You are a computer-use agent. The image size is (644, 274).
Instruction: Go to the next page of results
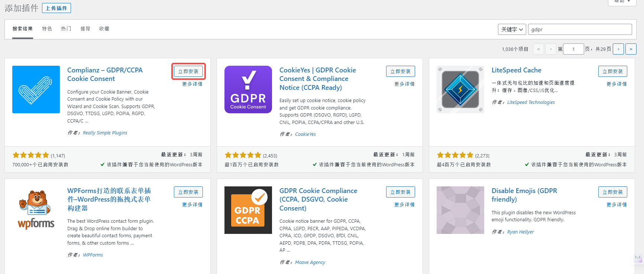pyautogui.click(x=618, y=49)
